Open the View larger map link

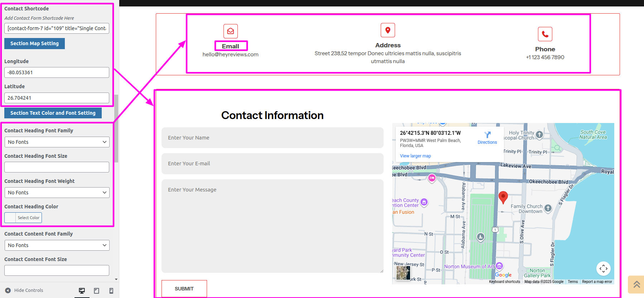click(x=415, y=156)
